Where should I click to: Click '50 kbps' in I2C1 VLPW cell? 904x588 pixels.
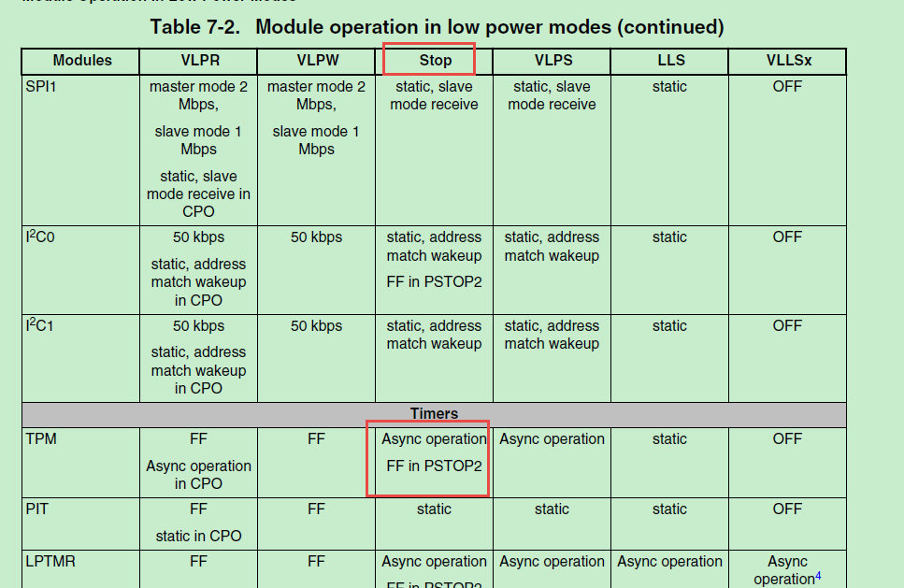(316, 325)
